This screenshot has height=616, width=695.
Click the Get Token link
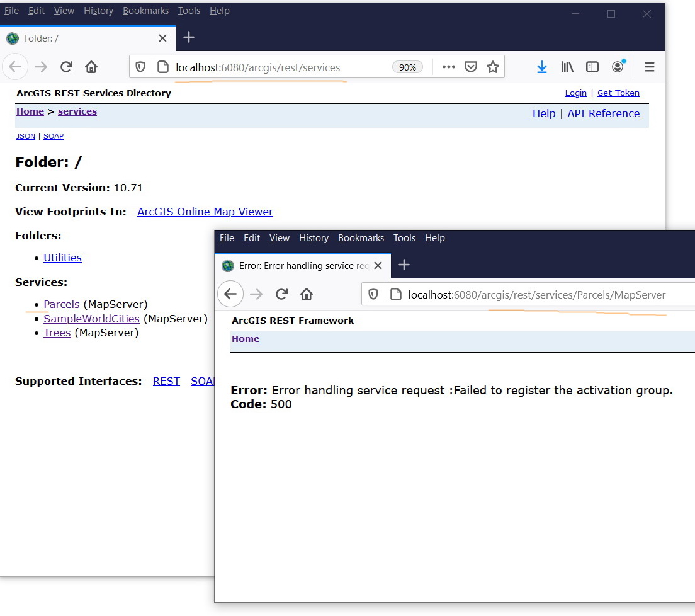point(618,93)
